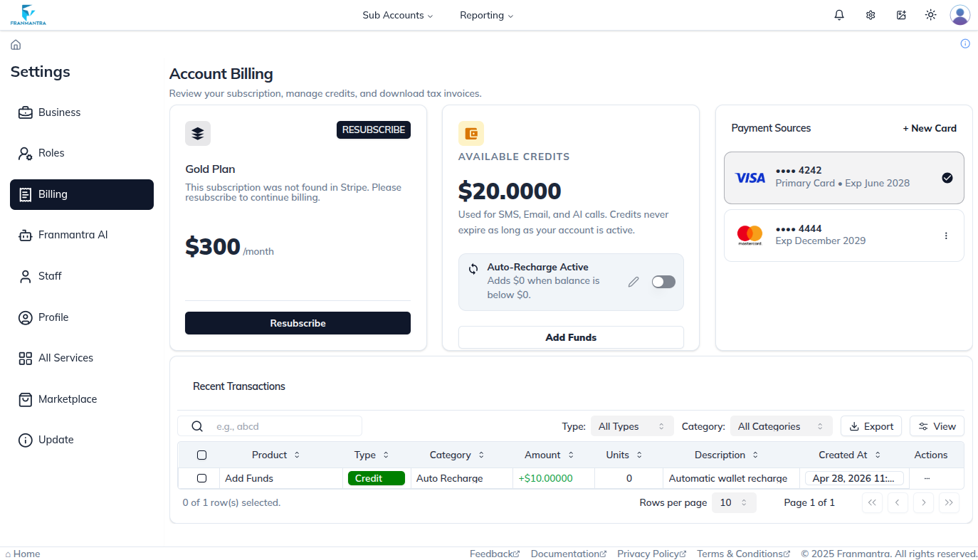This screenshot has height=560, width=978.
Task: Change rows per page dropdown
Action: pyautogui.click(x=734, y=502)
